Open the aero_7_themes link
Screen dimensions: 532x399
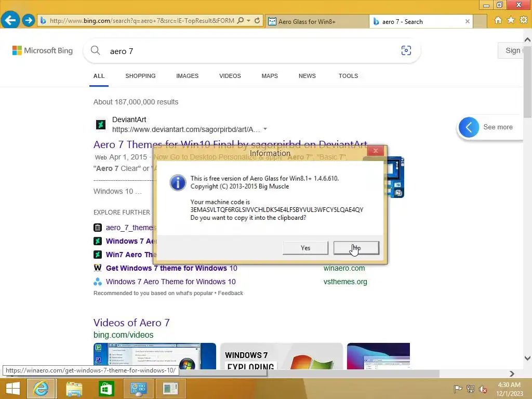(131, 228)
